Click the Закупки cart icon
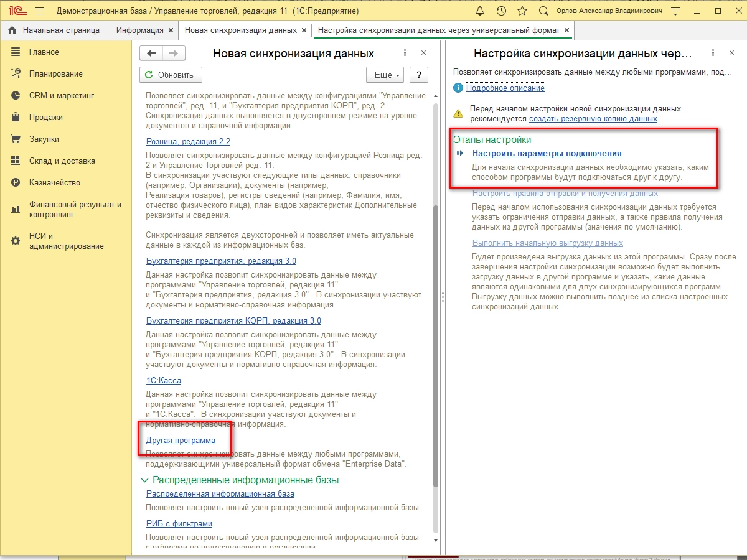The width and height of the screenshot is (747, 560). point(16,139)
